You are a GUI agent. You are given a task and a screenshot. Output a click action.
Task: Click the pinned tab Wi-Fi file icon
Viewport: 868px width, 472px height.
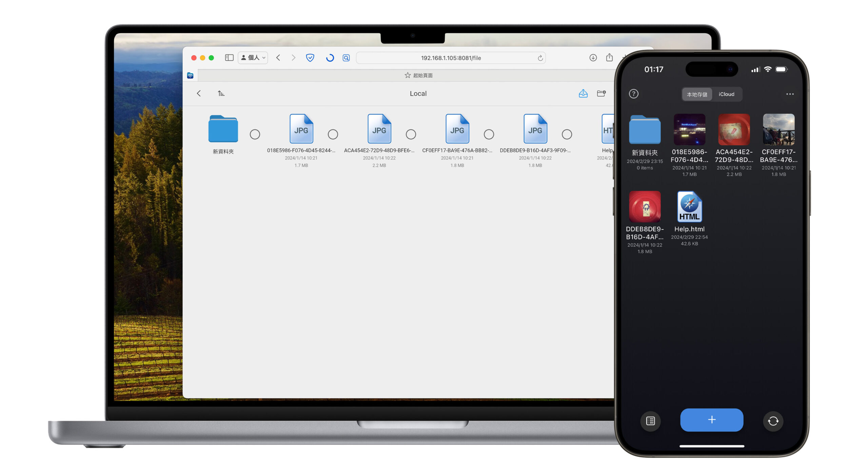tap(190, 75)
